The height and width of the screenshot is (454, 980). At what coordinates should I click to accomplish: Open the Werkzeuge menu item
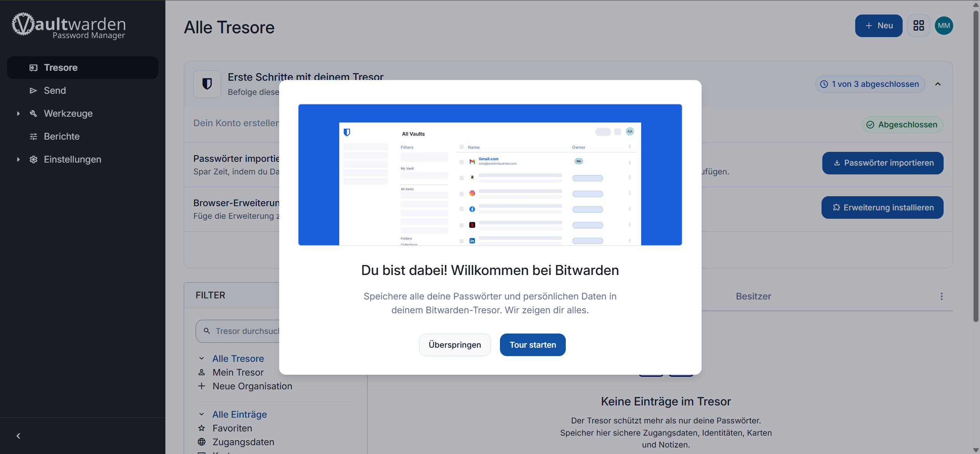point(83,114)
